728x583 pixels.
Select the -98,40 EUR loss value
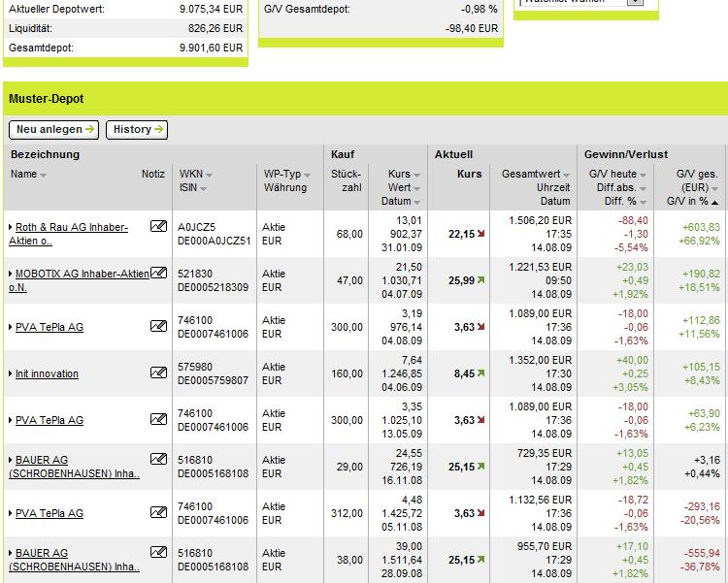[x=472, y=28]
